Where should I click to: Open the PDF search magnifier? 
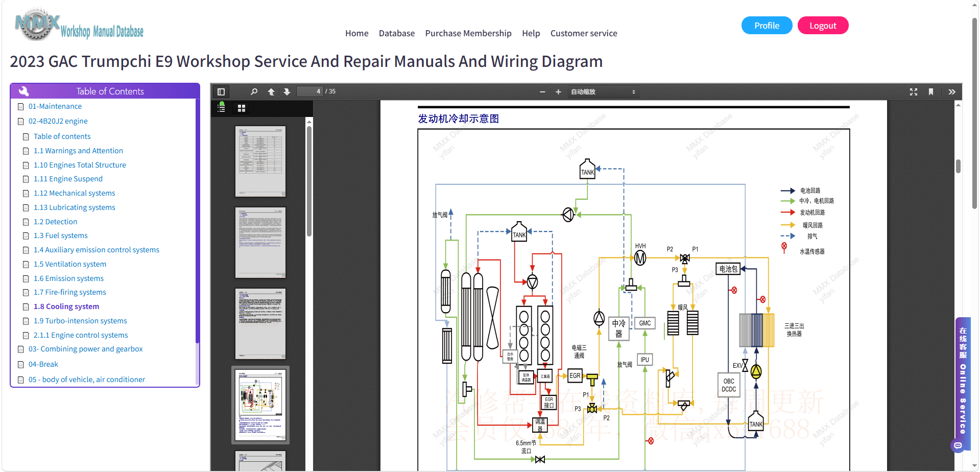254,92
